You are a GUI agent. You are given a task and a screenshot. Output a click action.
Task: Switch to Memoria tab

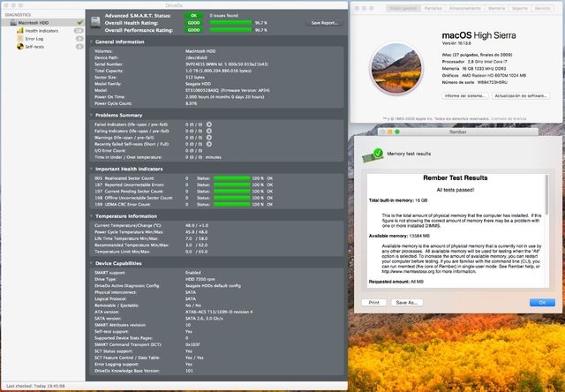(496, 8)
